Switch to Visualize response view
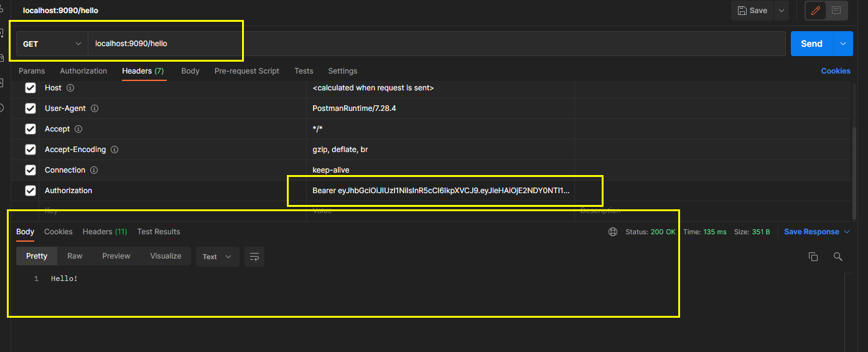Screen dimensions: 868x352 tap(166, 256)
